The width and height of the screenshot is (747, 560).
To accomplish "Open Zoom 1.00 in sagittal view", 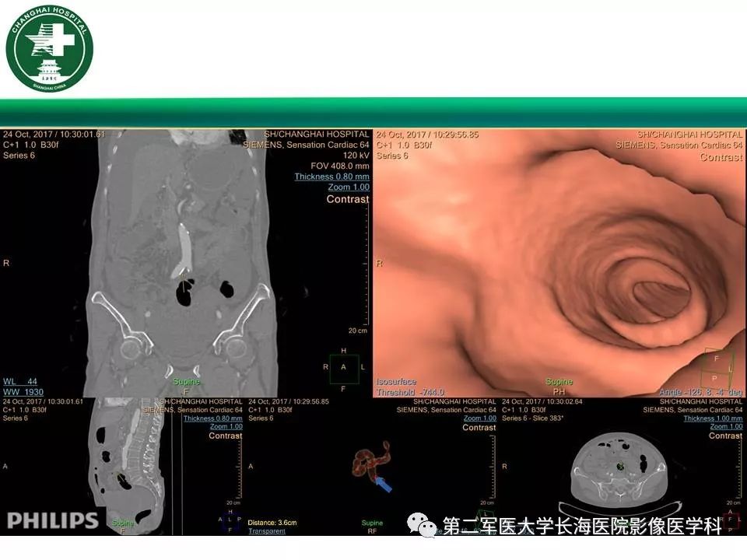I will [226, 427].
